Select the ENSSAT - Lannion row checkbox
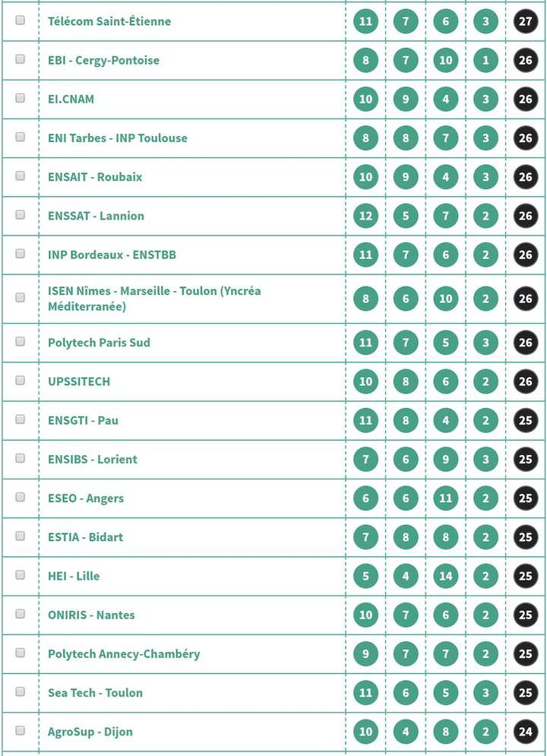Viewport: 547px width, 756px height. click(21, 215)
